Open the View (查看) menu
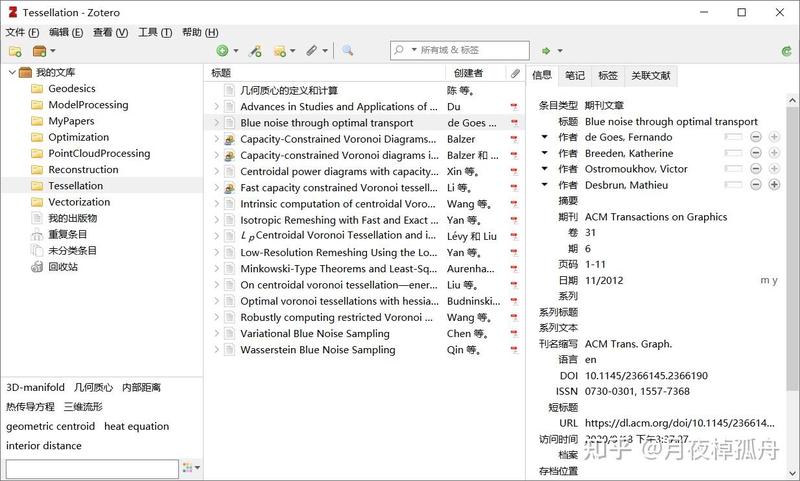The width and height of the screenshot is (800, 481). tap(110, 32)
